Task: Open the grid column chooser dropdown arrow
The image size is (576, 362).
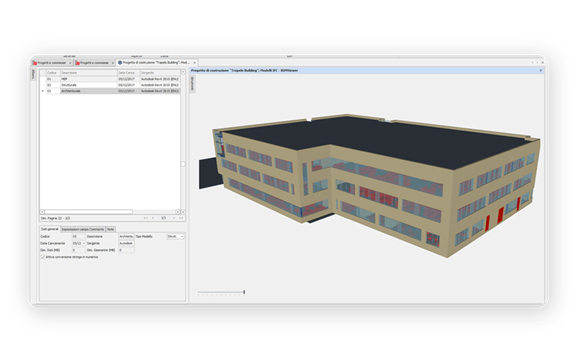Action: tap(183, 72)
